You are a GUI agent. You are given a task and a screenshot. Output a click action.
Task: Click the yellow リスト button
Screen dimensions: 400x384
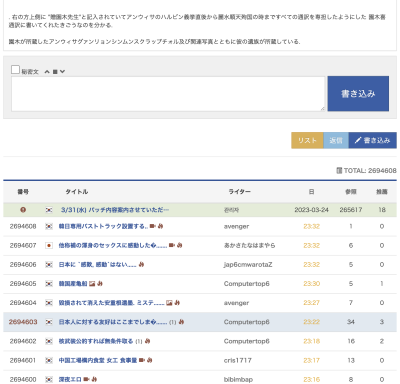307,140
